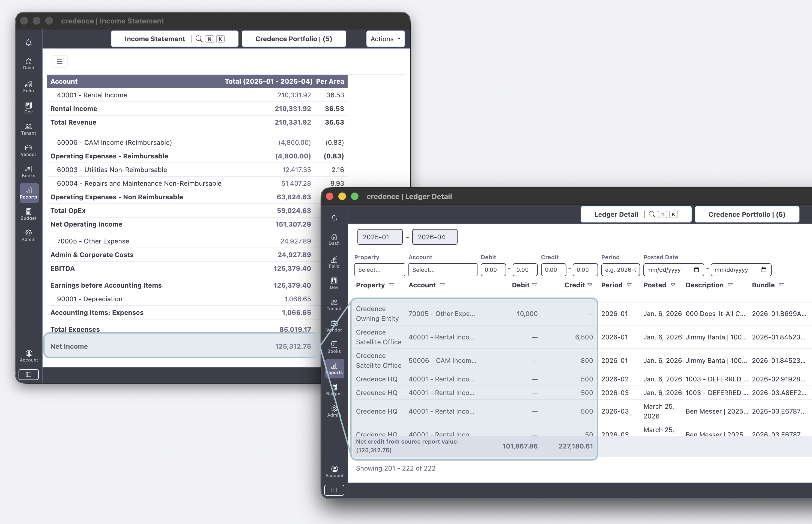Open the Account icon at sidebar bottom
This screenshot has height=524, width=812.
(x=29, y=356)
